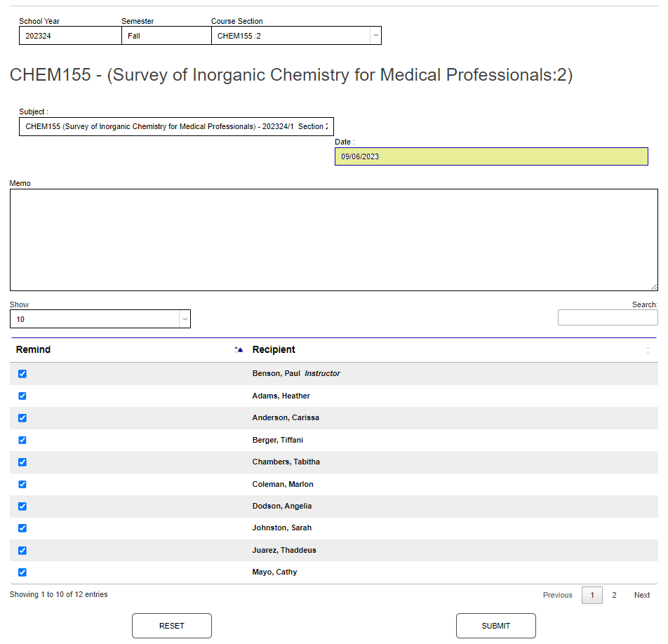Click the Next pagination link
The width and height of the screenshot is (668, 644).
tap(641, 595)
